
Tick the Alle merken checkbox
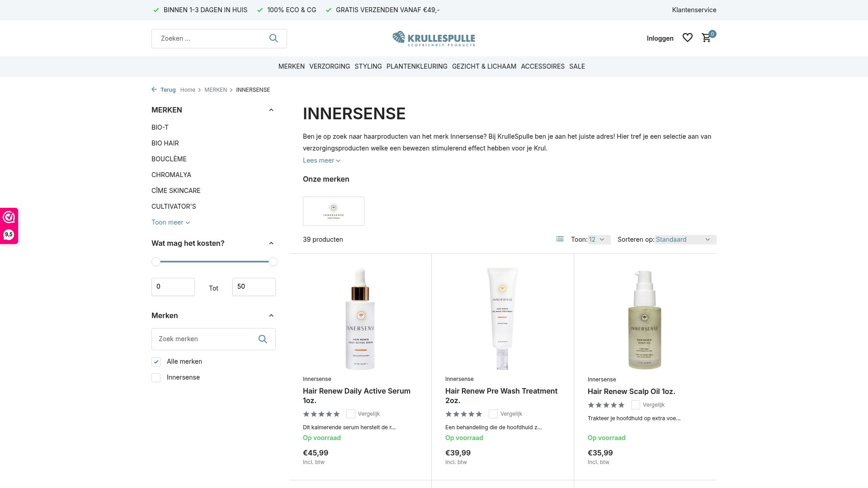point(156,362)
